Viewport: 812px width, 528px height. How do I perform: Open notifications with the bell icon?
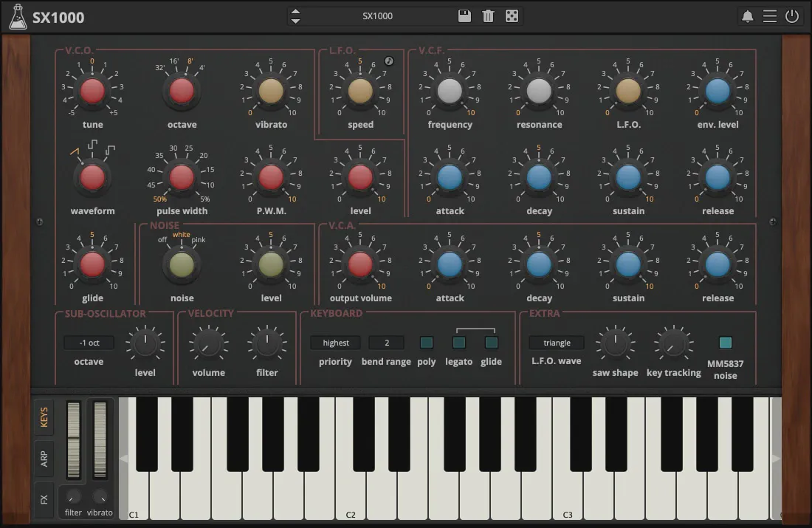click(748, 16)
